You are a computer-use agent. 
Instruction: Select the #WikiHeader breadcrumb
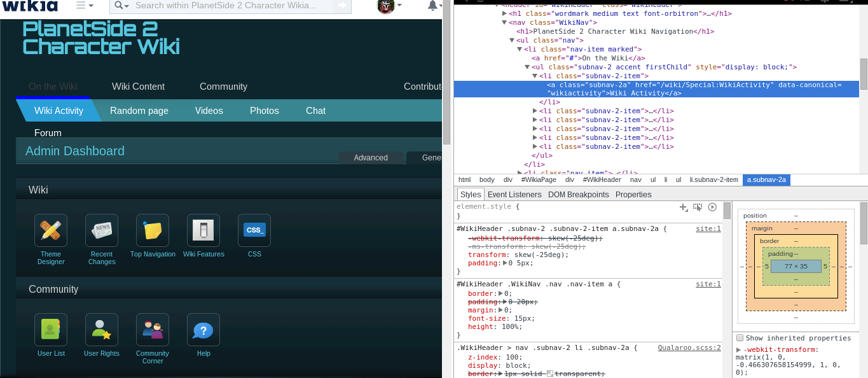[x=602, y=180]
